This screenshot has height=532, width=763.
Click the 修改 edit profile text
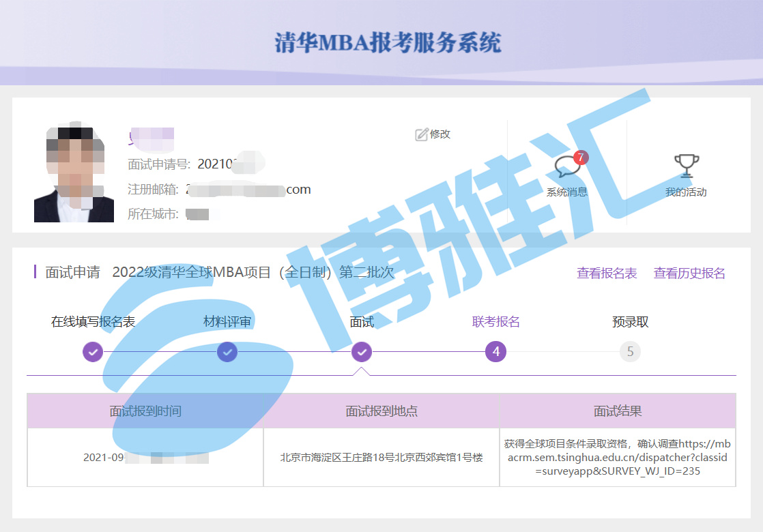(x=440, y=134)
